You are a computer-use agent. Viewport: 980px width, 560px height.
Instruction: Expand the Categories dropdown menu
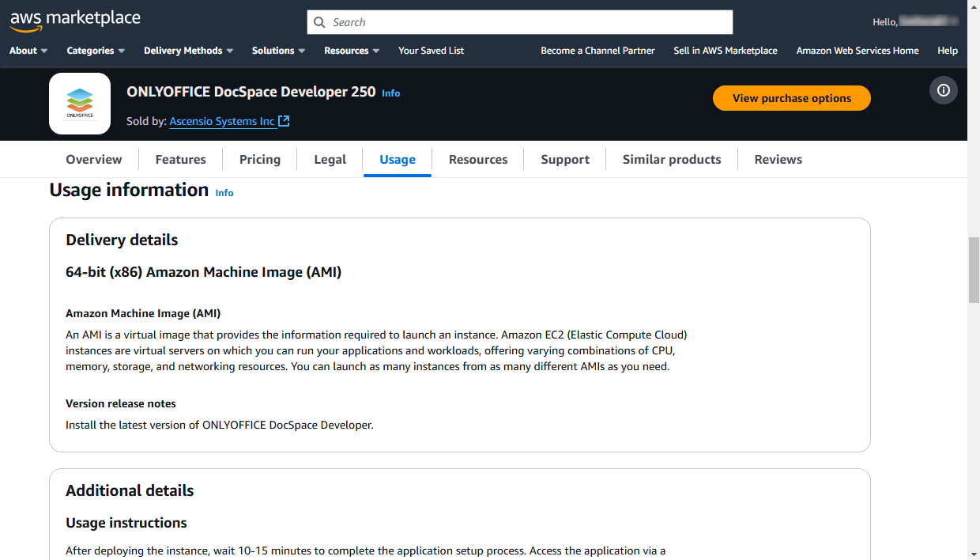(x=96, y=51)
